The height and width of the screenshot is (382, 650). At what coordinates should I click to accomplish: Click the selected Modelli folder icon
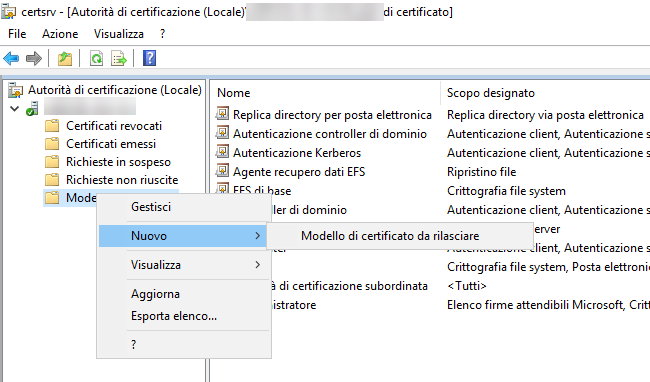pos(52,198)
